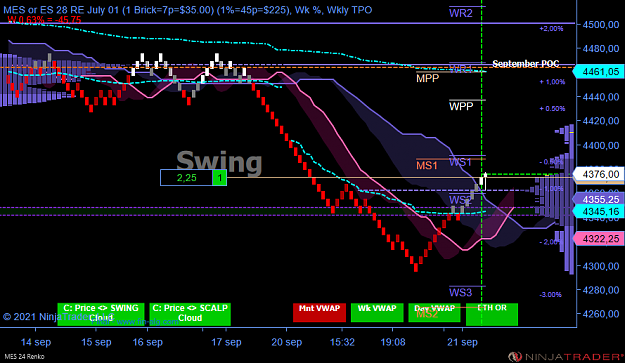
Task: Click the 4480,00 price axis label
Action: (601, 49)
